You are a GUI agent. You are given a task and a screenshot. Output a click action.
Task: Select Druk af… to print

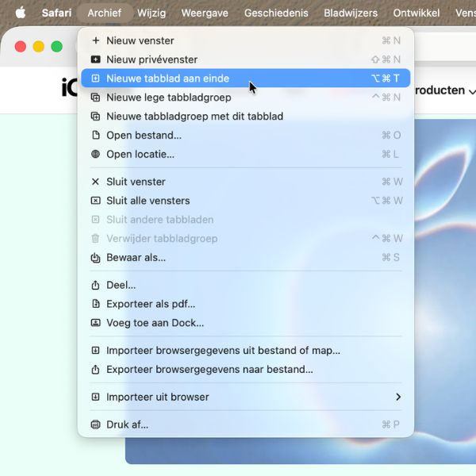[246, 424]
